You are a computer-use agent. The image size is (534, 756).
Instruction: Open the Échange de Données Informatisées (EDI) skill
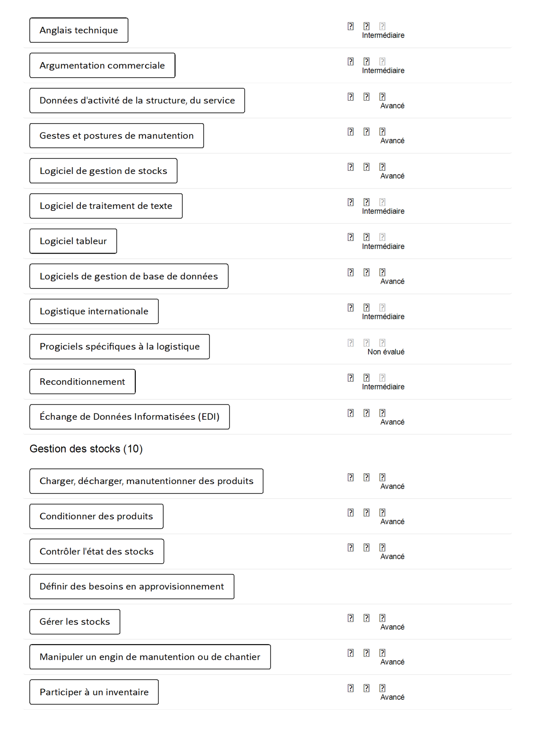point(129,417)
